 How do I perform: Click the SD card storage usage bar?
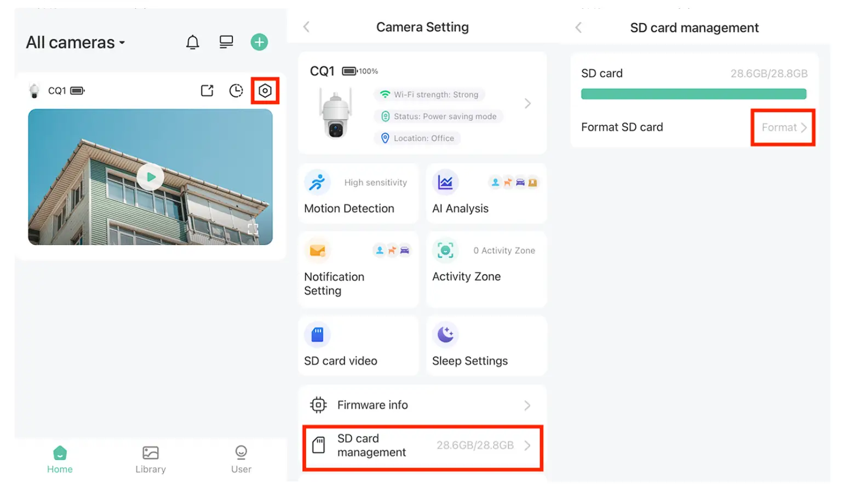pyautogui.click(x=693, y=94)
